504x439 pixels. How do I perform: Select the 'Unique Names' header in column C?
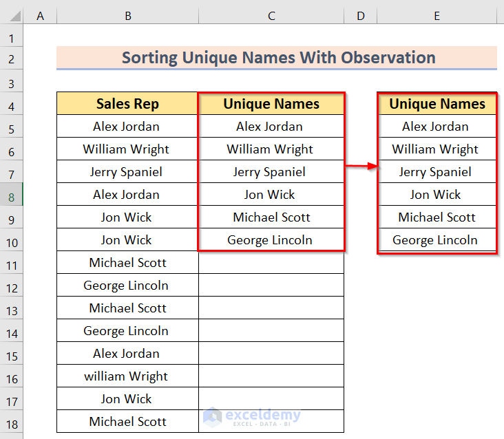[271, 104]
